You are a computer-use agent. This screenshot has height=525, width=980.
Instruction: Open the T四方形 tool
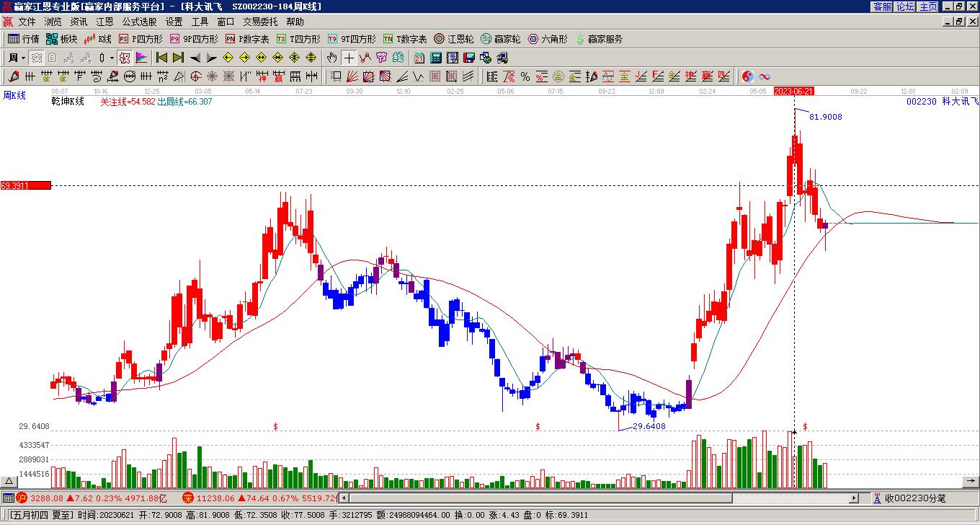(x=298, y=39)
